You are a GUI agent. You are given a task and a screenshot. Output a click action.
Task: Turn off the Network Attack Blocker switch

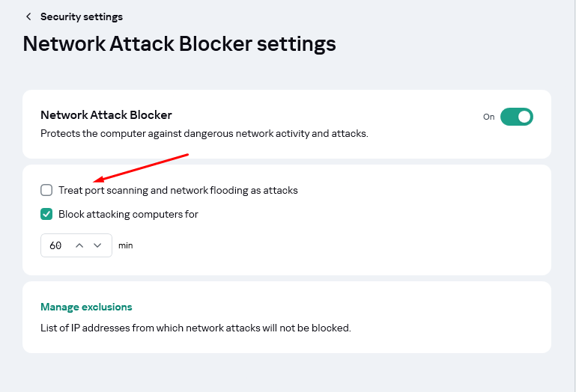pos(517,117)
